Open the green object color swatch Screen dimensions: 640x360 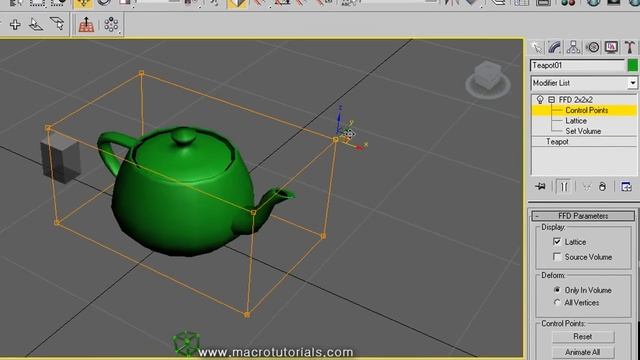[x=633, y=65]
